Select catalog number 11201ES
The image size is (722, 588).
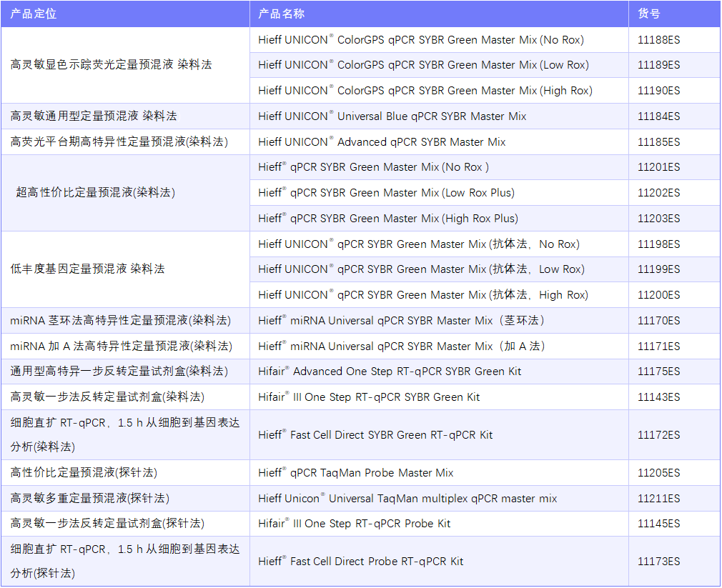pos(658,167)
